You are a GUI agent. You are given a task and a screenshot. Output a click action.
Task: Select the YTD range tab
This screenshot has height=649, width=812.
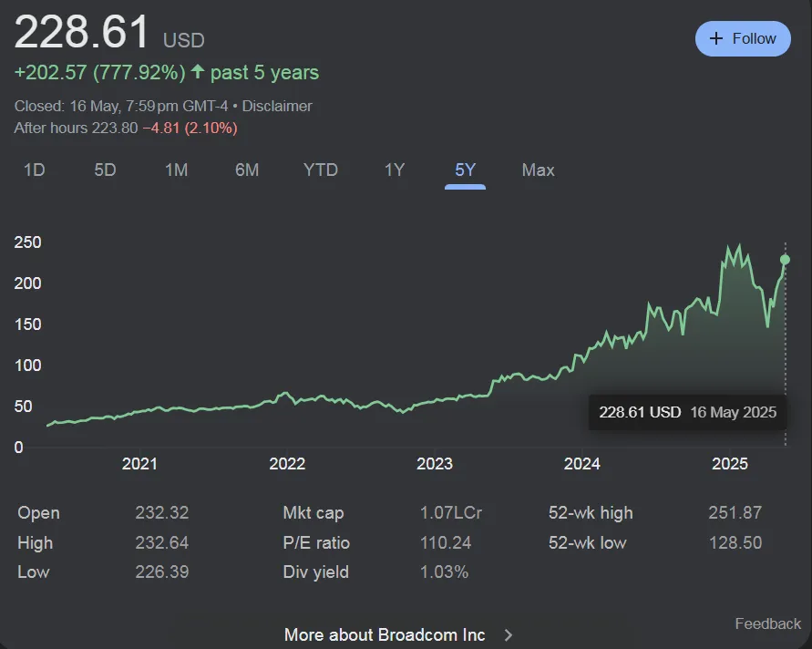pyautogui.click(x=321, y=170)
